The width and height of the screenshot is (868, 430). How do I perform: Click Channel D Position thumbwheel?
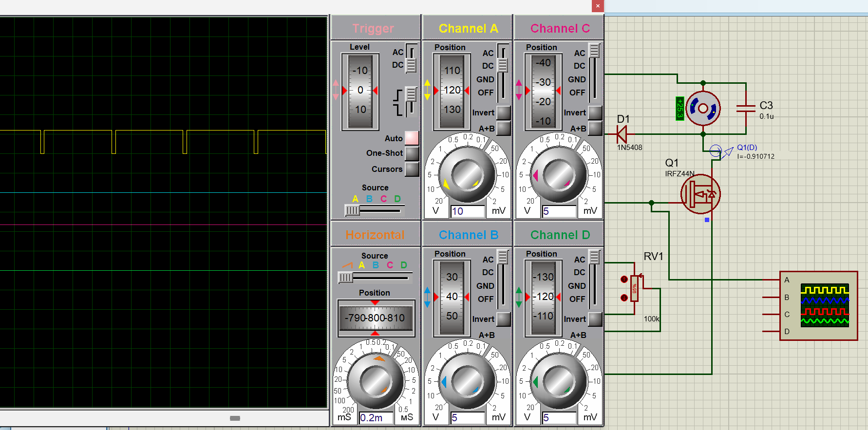(543, 298)
